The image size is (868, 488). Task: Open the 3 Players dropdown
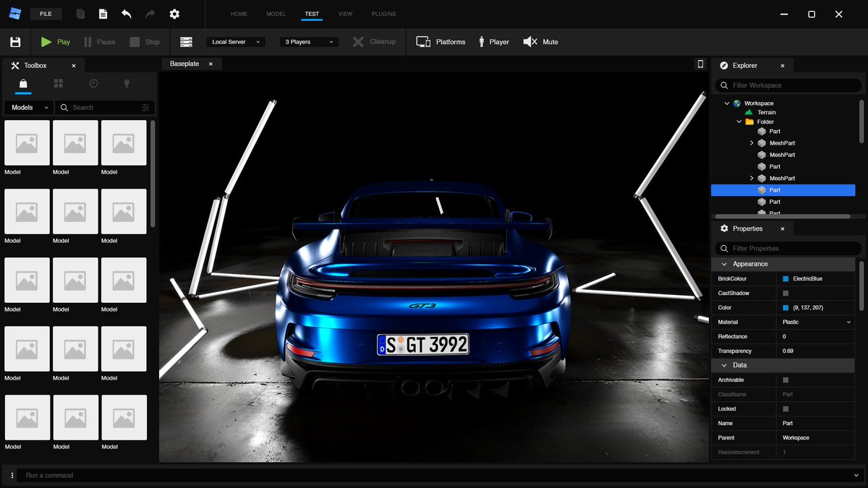click(309, 42)
